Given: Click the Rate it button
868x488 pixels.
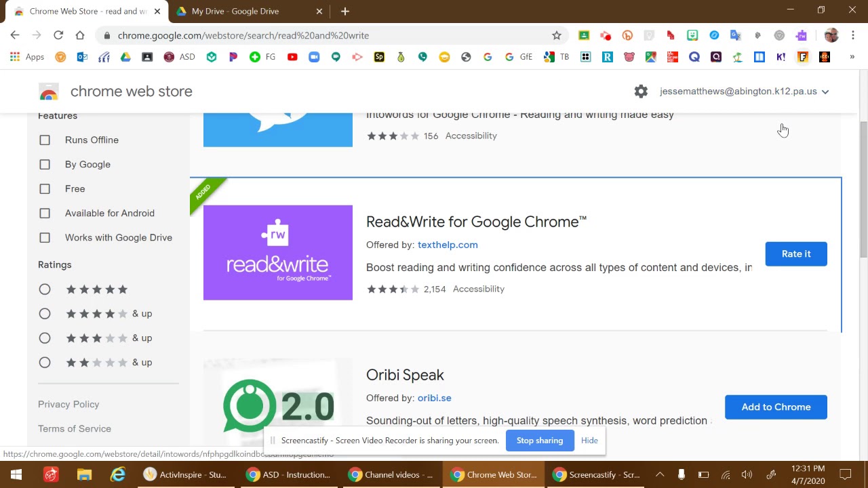Looking at the screenshot, I should (x=796, y=253).
